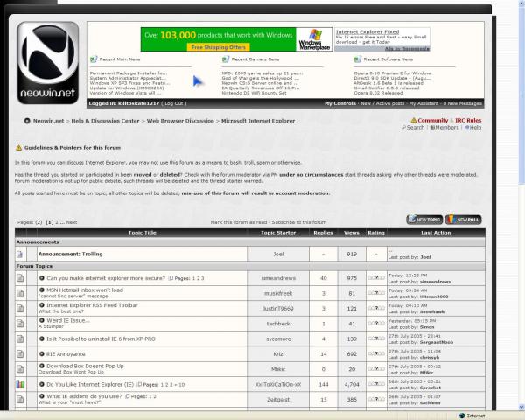Viewport: 525px width, 420px height.
Task: Click the Recent Software News icon
Action: (x=358, y=59)
